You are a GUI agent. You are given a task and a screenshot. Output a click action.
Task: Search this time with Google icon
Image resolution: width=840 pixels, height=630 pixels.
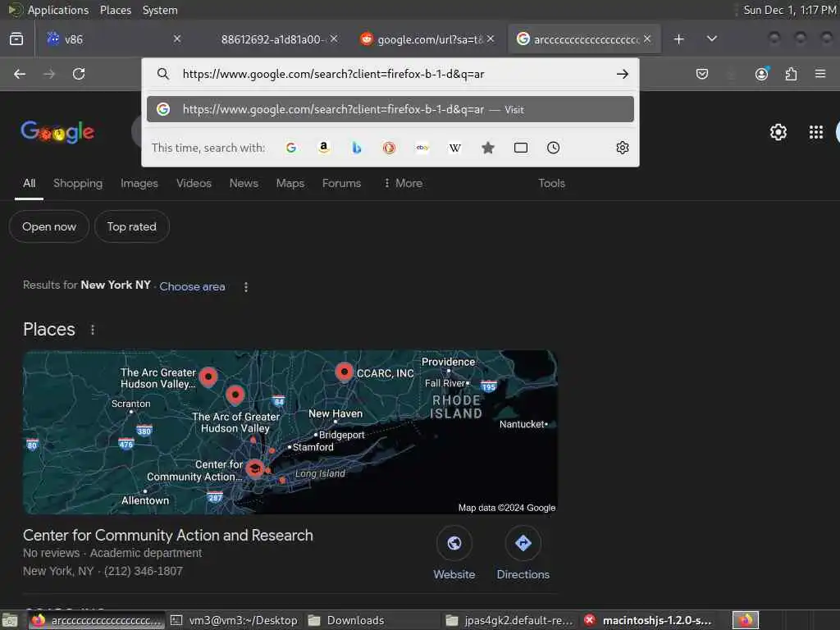291,148
